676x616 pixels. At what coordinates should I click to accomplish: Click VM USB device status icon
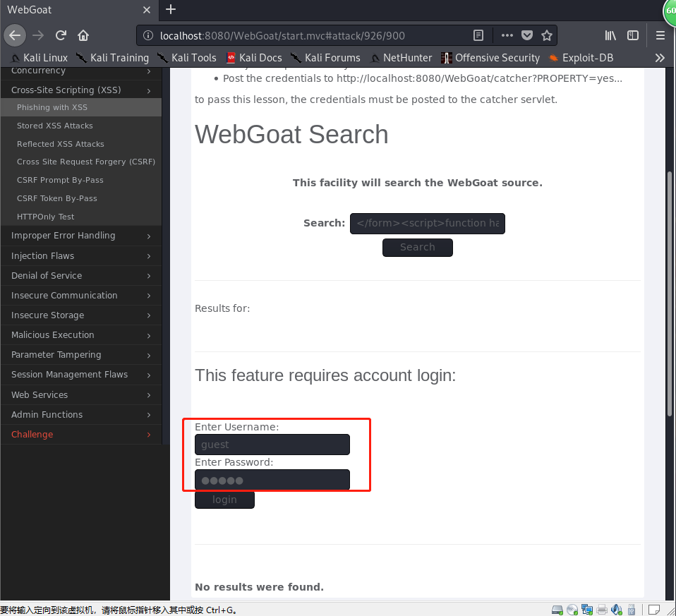(631, 610)
